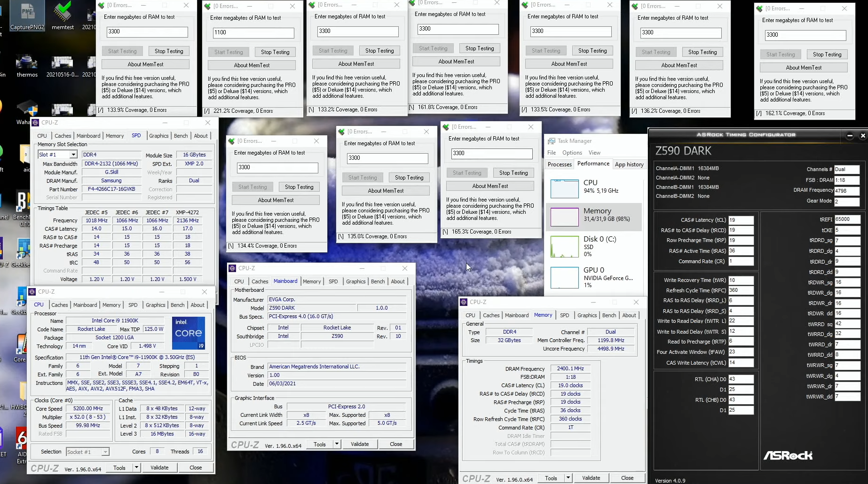Click the Intel Core i9 11900K name field
This screenshot has width=868, height=484.
115,320
